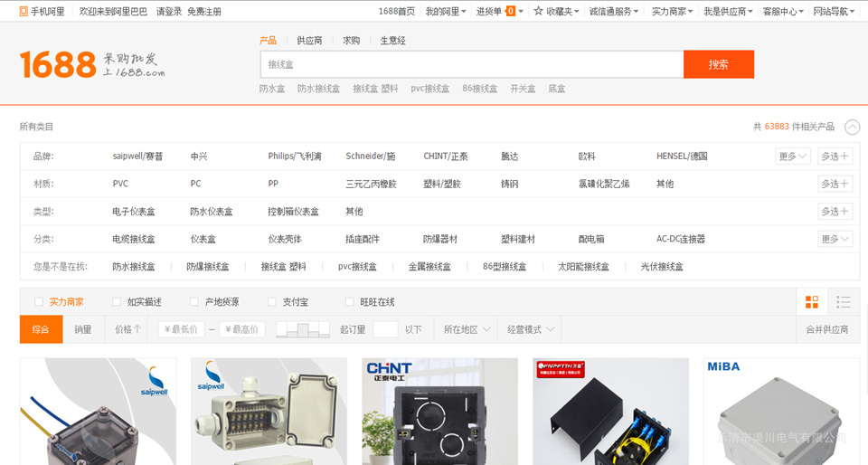Screen dimensions: 868x465
Task: Switch to list view layout icon
Action: click(843, 302)
